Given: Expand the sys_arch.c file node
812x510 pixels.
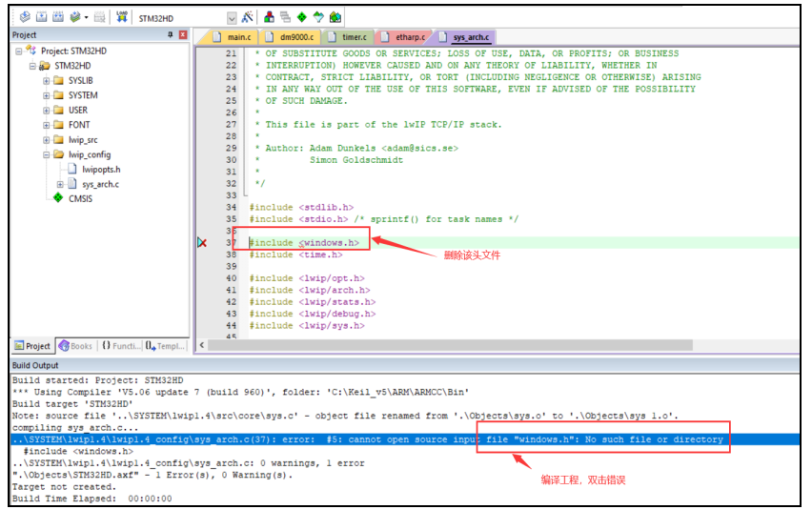Looking at the screenshot, I should (60, 184).
